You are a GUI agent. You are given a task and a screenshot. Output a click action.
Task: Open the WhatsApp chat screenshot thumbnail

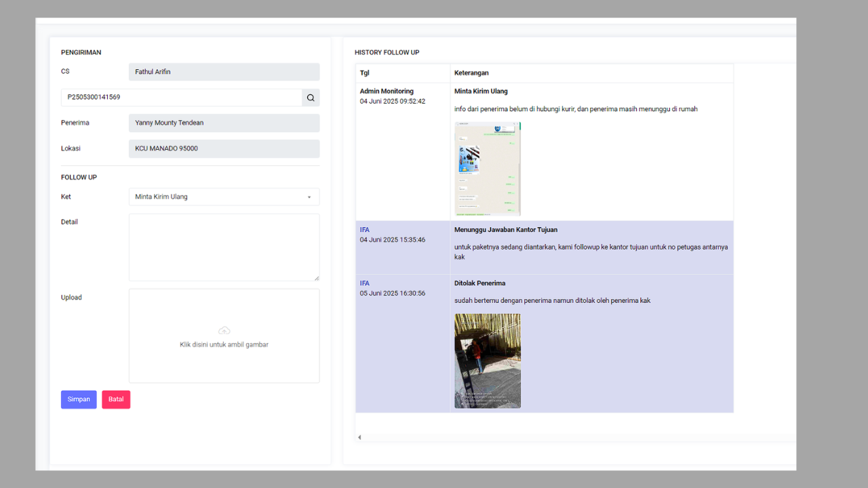488,169
